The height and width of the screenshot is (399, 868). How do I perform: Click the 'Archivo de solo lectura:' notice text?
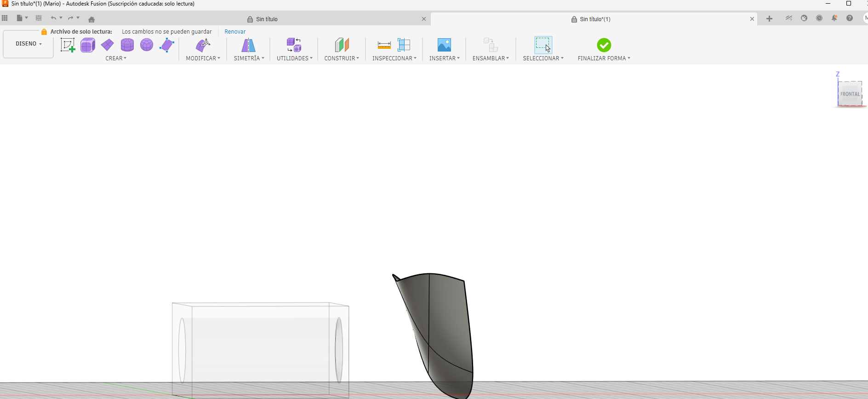pos(81,32)
